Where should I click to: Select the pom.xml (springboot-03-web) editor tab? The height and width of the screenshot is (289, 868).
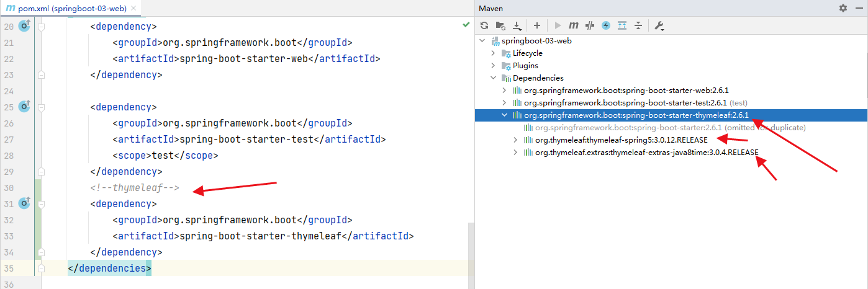[x=67, y=8]
